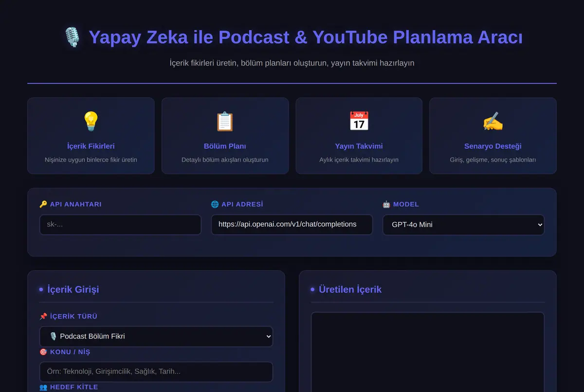The image size is (584, 392).
Task: Click the July 17 calendar icon on Yayın Takvimi card
Action: 359,121
